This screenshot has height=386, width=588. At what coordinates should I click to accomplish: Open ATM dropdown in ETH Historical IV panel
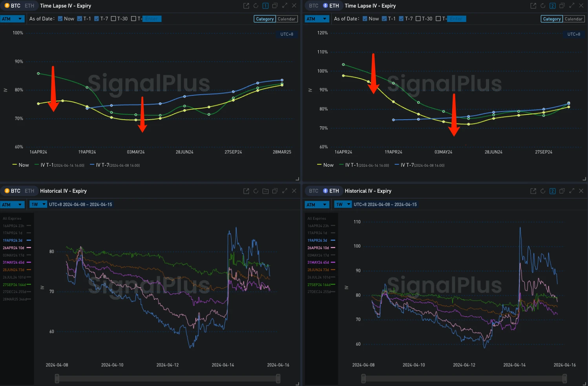coord(317,204)
